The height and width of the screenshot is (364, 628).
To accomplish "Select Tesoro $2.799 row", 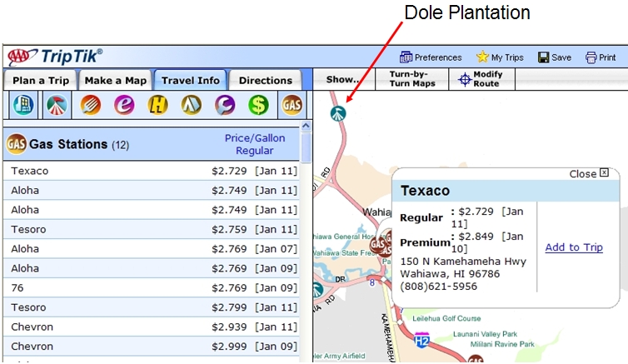I will click(152, 307).
